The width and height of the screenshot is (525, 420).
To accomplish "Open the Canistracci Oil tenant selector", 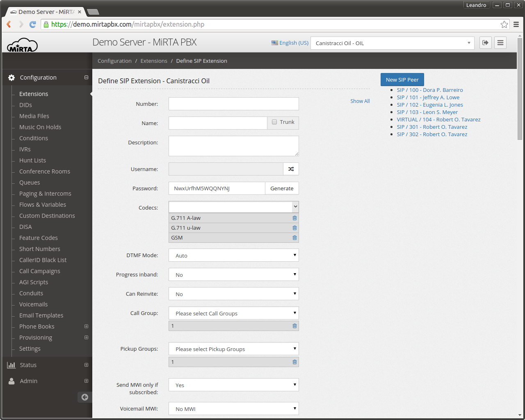I will (x=392, y=43).
